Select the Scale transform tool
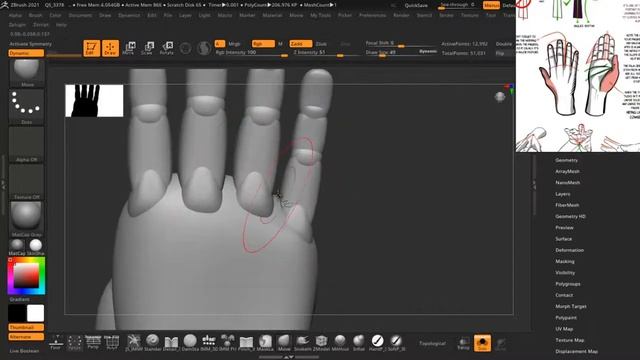 (x=147, y=48)
